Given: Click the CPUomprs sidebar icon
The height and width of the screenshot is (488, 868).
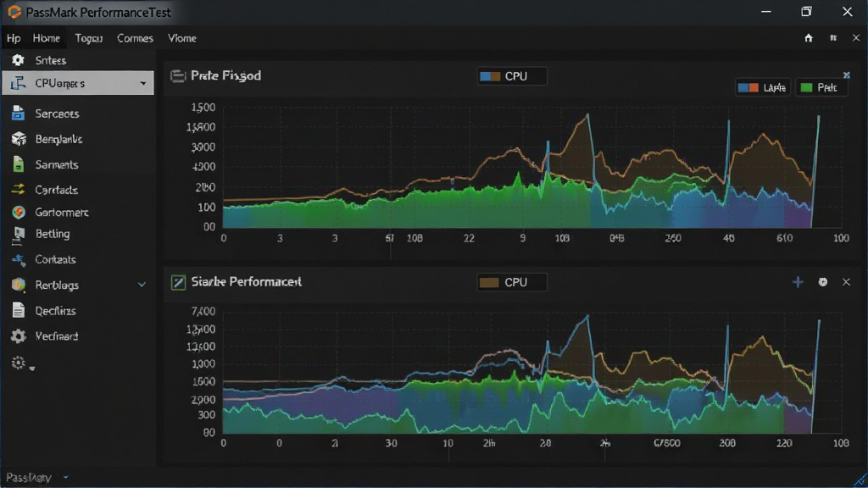Looking at the screenshot, I should coord(19,83).
